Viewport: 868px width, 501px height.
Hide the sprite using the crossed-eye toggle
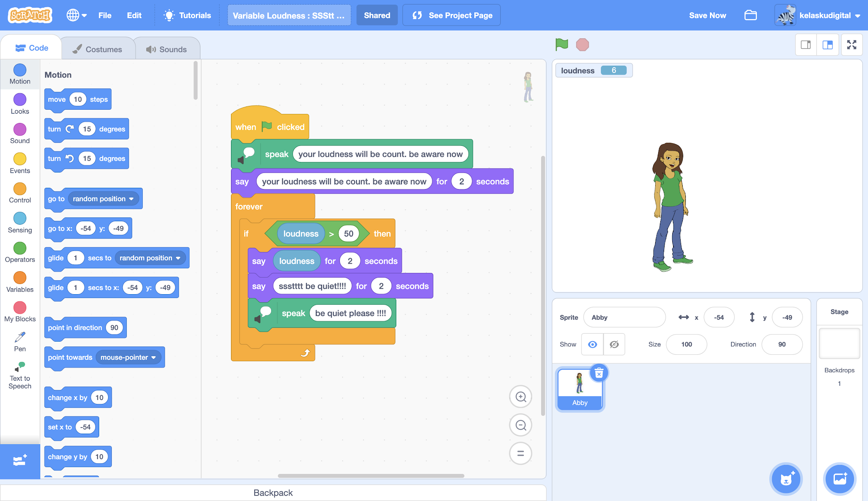click(x=614, y=344)
